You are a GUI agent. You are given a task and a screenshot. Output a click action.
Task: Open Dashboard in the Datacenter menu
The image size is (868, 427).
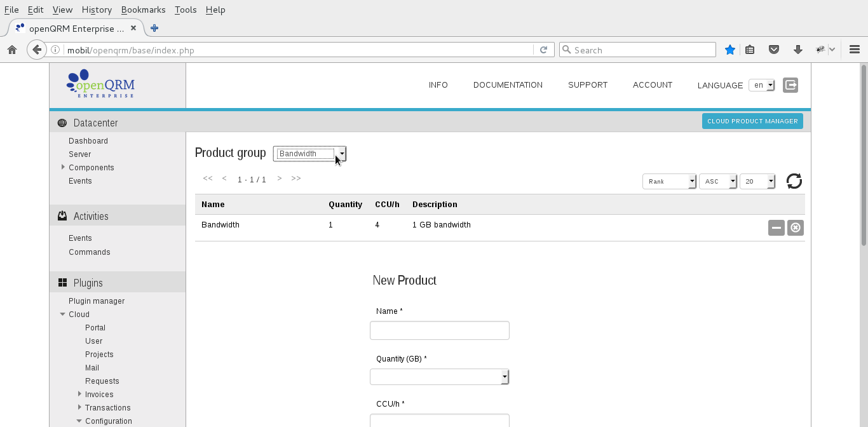88,141
